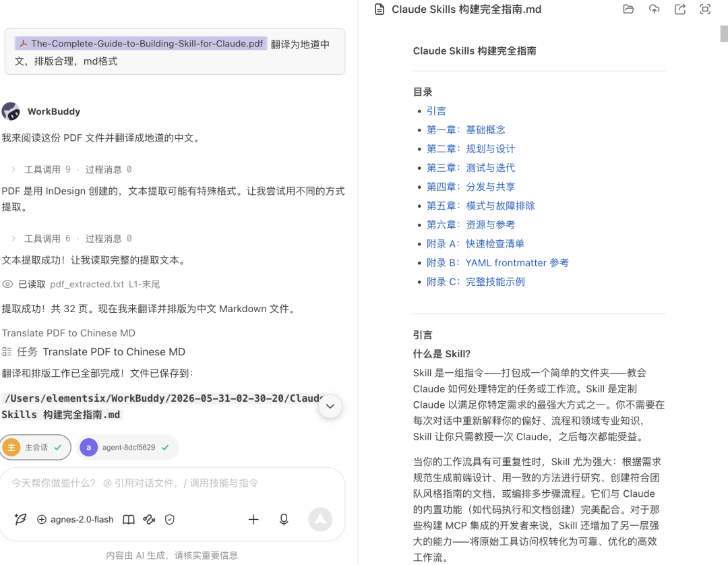The height and width of the screenshot is (565, 728).
Task: Go to 第一章：基础概念 link
Action: (466, 130)
